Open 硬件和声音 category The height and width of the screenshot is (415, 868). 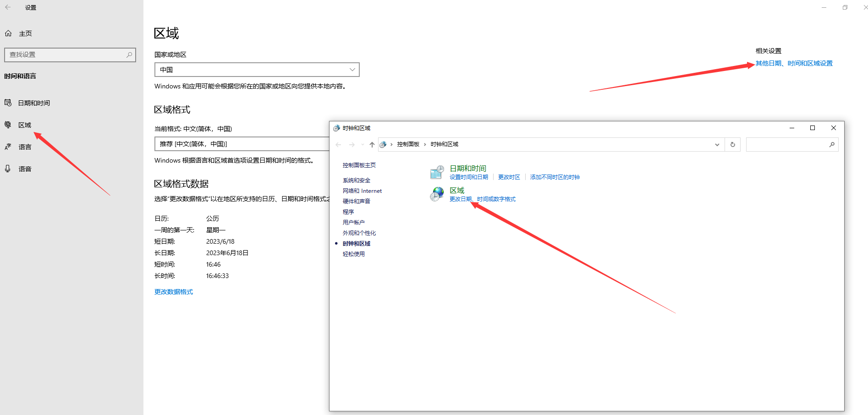click(x=357, y=202)
